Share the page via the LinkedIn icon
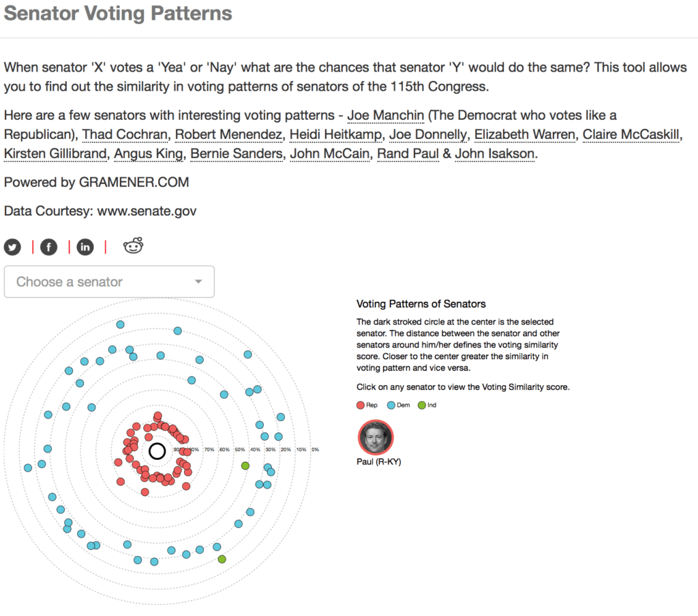698x616 pixels. click(x=85, y=247)
